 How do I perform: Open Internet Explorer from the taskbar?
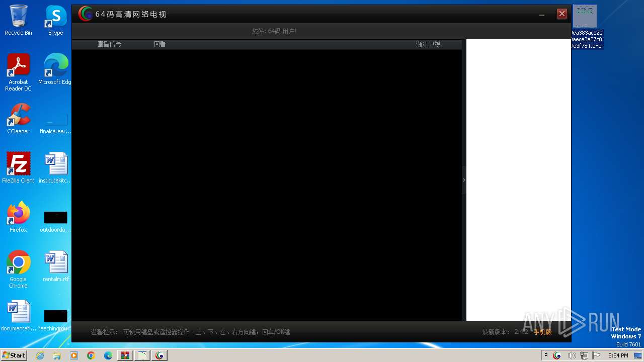click(x=40, y=355)
